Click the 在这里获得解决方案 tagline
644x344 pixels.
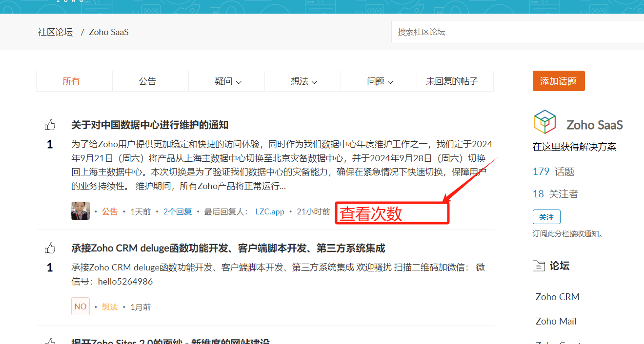[x=575, y=147]
